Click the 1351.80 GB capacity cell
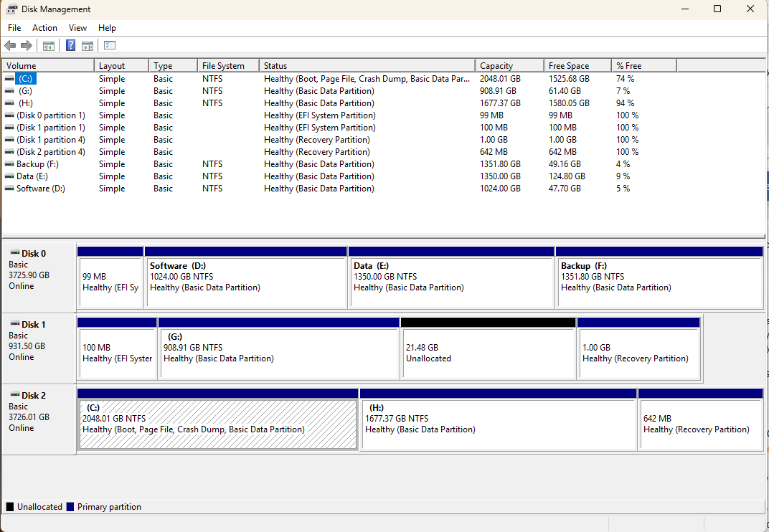 (500, 164)
